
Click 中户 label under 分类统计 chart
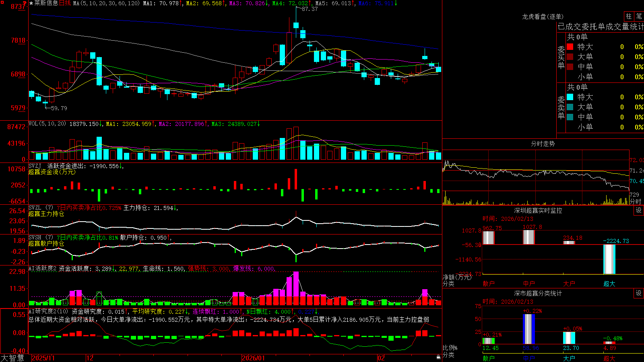pyautogui.click(x=529, y=358)
